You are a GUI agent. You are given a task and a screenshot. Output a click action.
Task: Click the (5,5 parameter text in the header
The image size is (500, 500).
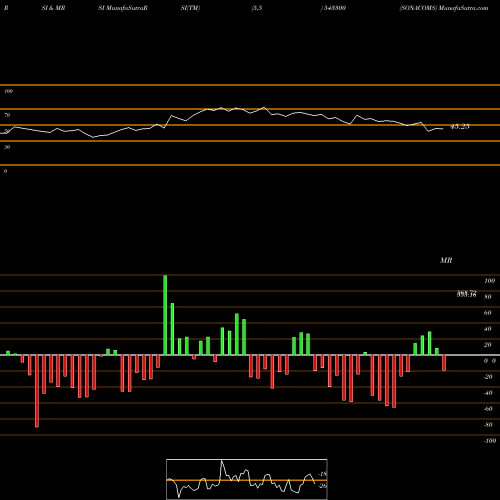pyautogui.click(x=257, y=8)
